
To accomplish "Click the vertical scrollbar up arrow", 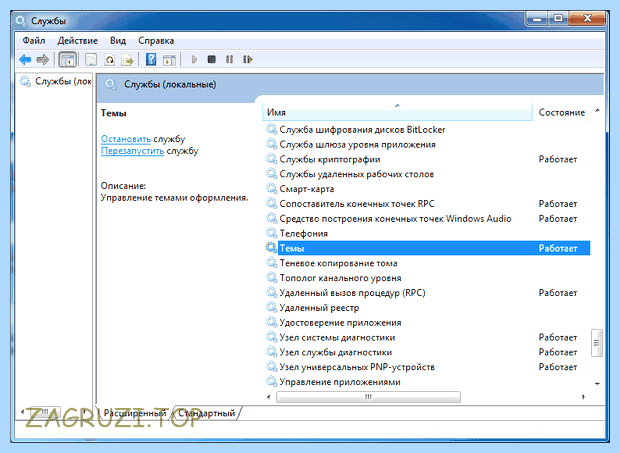I will pos(597,111).
